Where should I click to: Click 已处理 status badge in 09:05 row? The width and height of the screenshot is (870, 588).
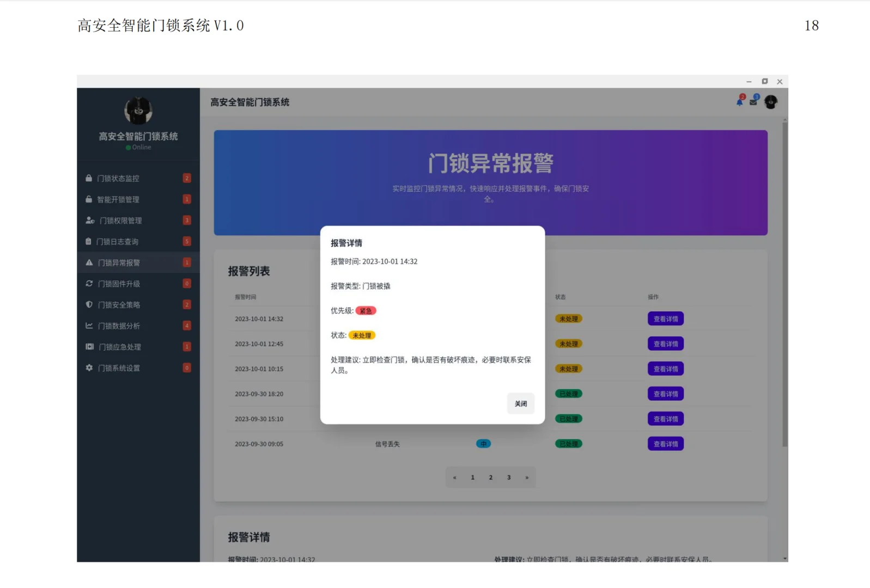[x=569, y=444]
